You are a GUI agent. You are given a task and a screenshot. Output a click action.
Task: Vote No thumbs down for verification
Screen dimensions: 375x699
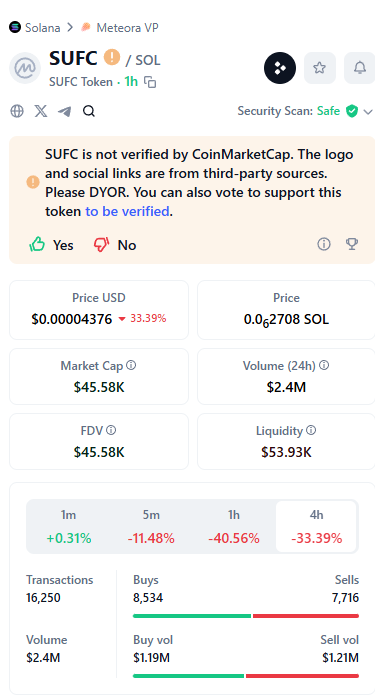pos(115,245)
